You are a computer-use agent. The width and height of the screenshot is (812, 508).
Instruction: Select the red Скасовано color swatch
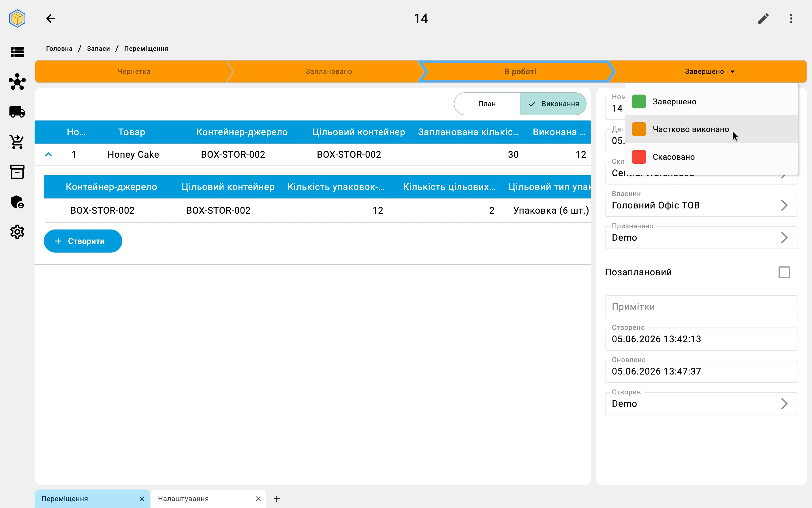[639, 157]
